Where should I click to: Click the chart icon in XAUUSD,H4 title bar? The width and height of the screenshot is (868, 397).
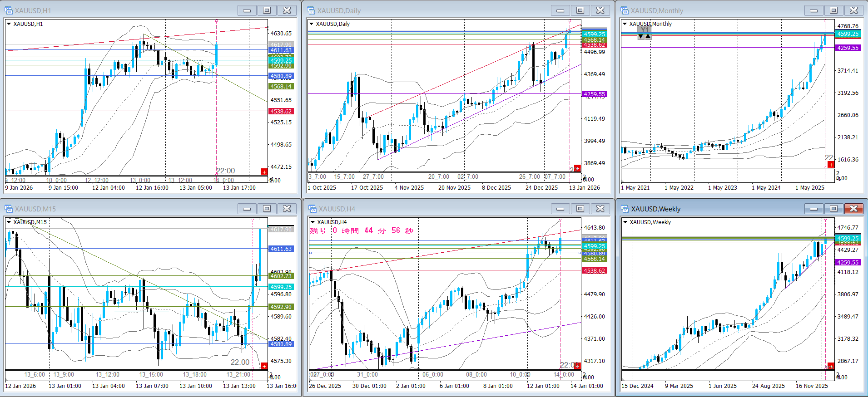click(312, 209)
